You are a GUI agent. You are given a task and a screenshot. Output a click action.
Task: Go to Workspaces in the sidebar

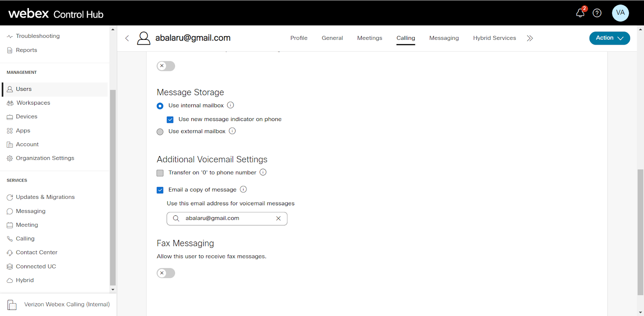pyautogui.click(x=33, y=103)
